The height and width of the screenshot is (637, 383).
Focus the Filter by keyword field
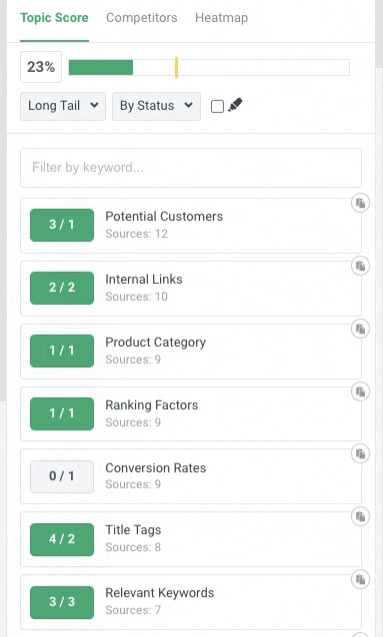[x=191, y=168]
